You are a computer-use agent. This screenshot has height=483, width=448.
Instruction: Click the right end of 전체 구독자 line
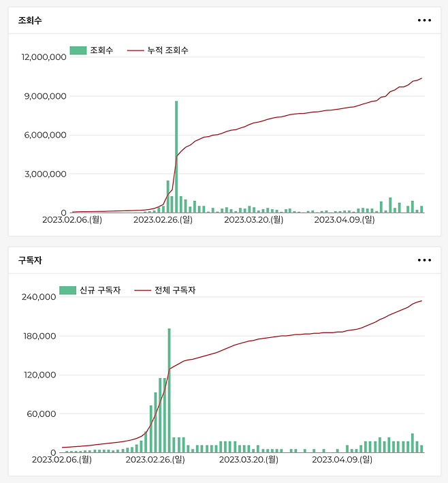[x=421, y=301]
